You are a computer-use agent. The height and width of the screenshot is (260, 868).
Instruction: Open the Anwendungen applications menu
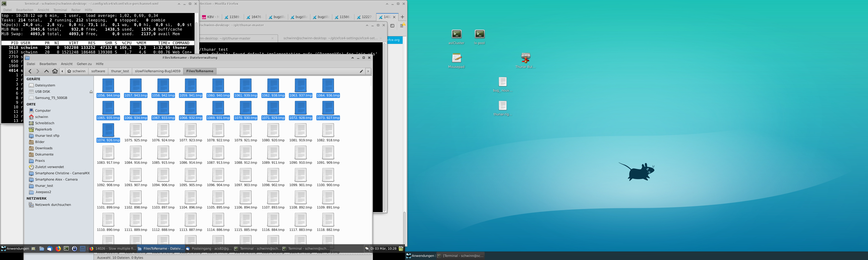pos(15,248)
